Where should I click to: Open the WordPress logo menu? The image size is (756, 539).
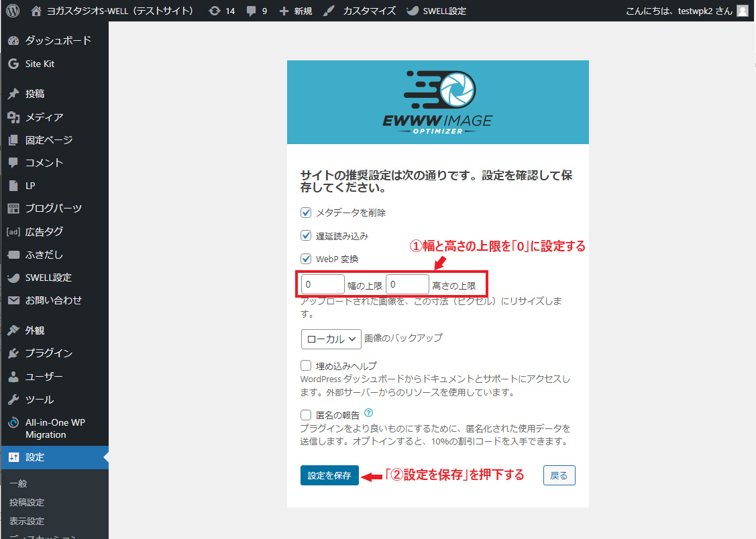click(x=13, y=11)
